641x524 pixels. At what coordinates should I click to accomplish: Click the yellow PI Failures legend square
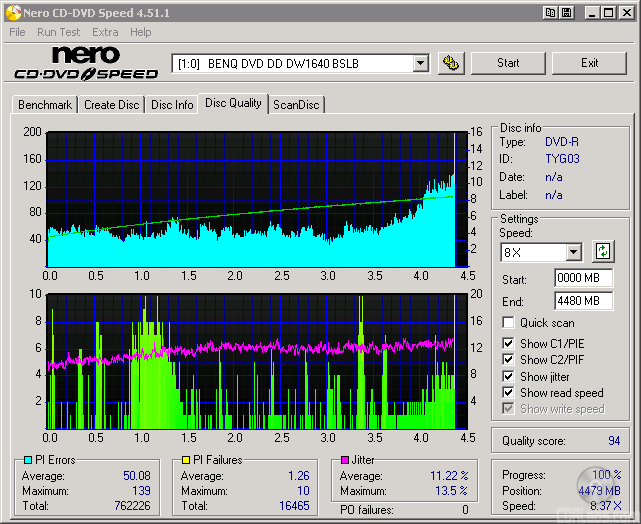pos(185,461)
